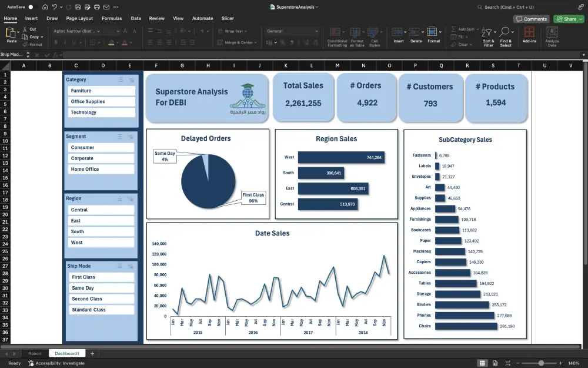Click the Copy icon in the ribbon
Viewport: 588px width, 368px height.
(x=25, y=37)
